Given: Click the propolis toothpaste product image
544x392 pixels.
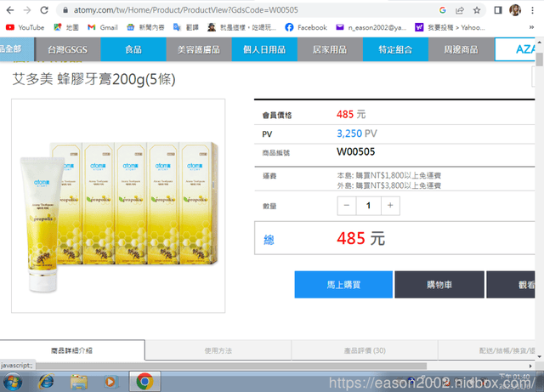Looking at the screenshot, I should click(118, 206).
